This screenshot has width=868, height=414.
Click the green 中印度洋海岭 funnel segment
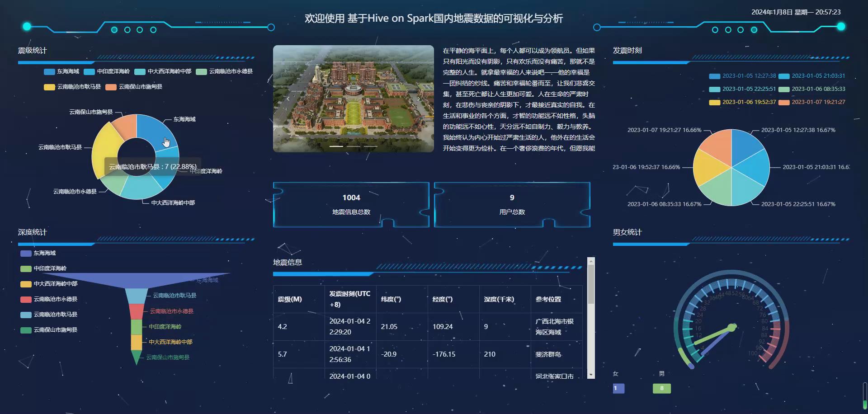(136, 327)
